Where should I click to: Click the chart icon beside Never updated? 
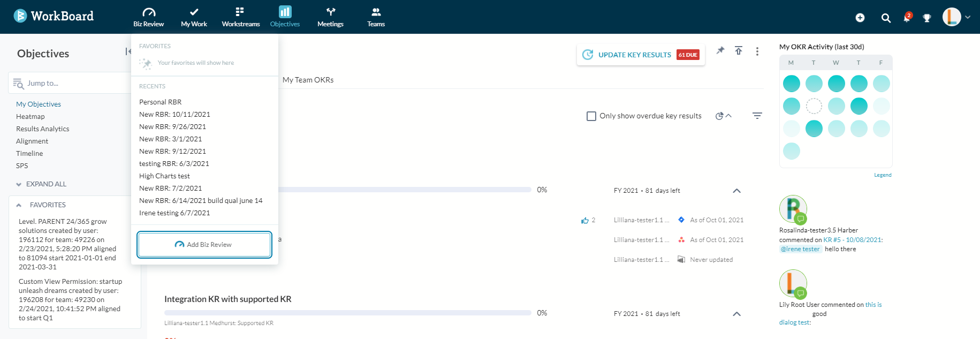click(681, 259)
